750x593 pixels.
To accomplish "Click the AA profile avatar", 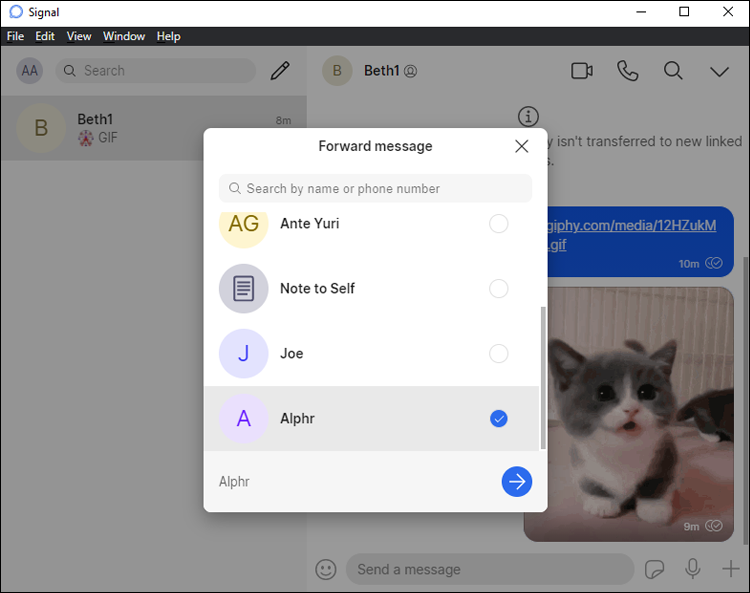I will (x=30, y=71).
